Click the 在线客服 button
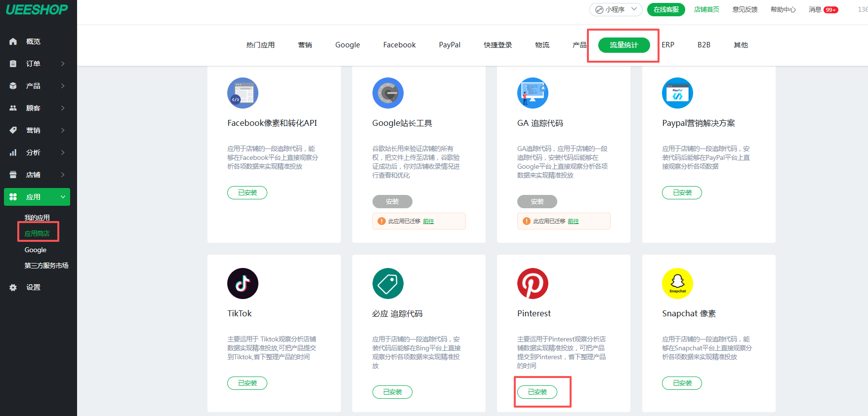868x416 pixels. 666,9
